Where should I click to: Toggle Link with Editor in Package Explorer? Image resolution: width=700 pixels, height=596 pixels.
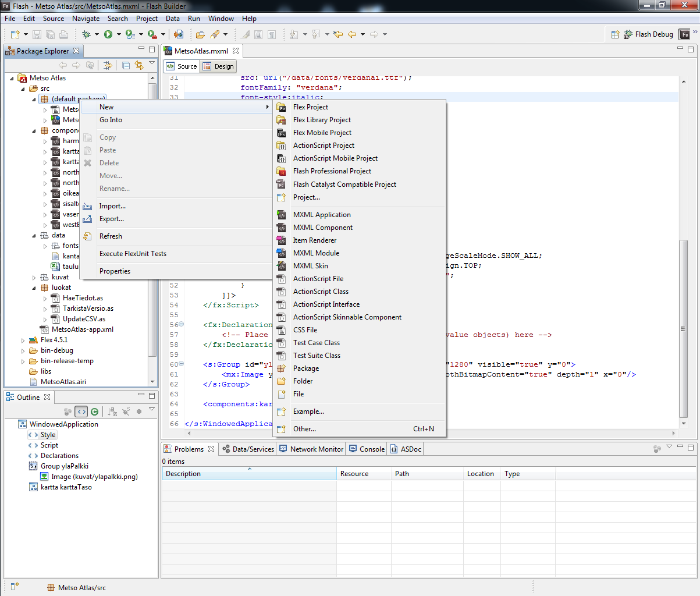(x=139, y=65)
